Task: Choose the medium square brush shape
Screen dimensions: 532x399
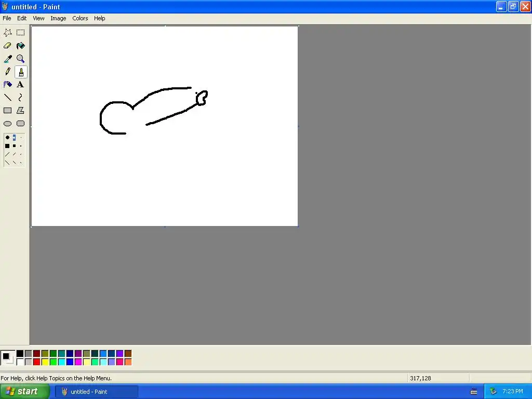Action: coord(14,146)
